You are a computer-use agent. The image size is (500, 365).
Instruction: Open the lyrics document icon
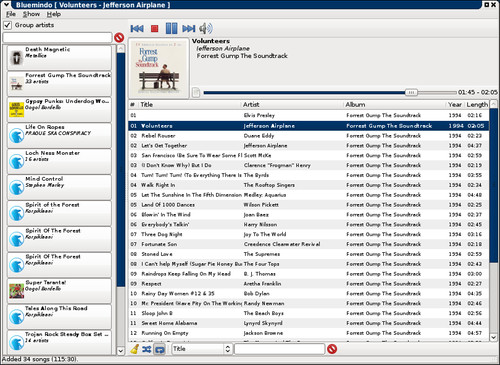(196, 92)
